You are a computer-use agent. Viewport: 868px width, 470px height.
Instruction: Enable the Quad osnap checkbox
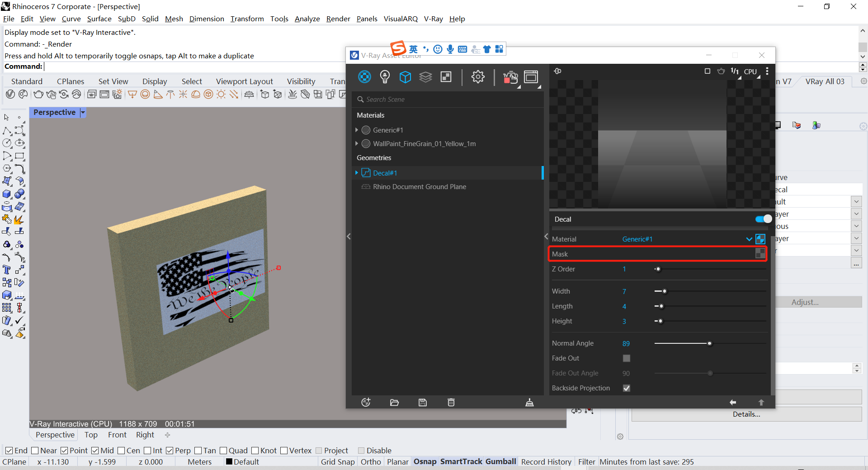click(223, 451)
